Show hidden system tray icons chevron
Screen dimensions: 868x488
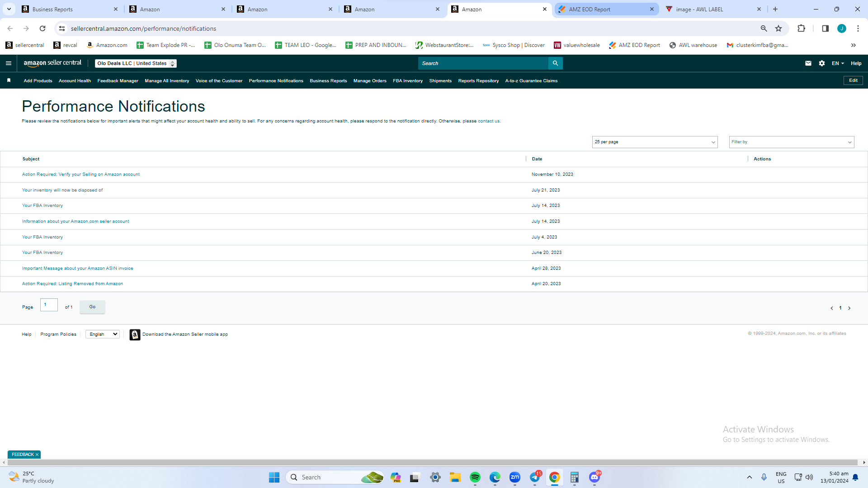click(750, 477)
